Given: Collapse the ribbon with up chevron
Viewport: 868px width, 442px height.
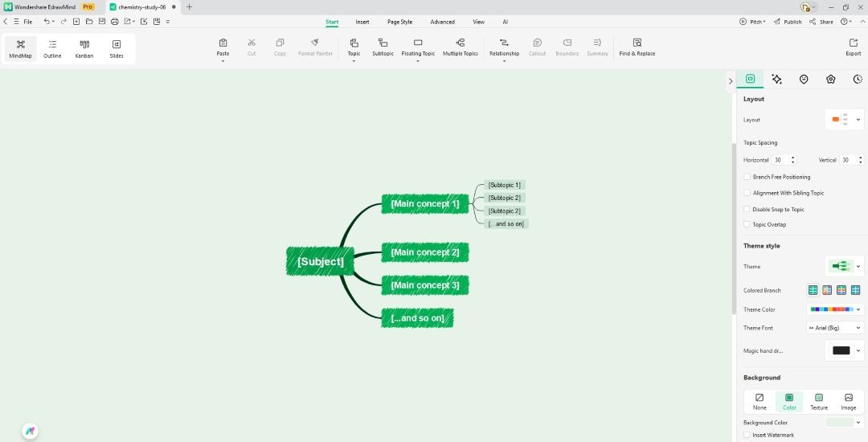Looking at the screenshot, I should [862, 22].
